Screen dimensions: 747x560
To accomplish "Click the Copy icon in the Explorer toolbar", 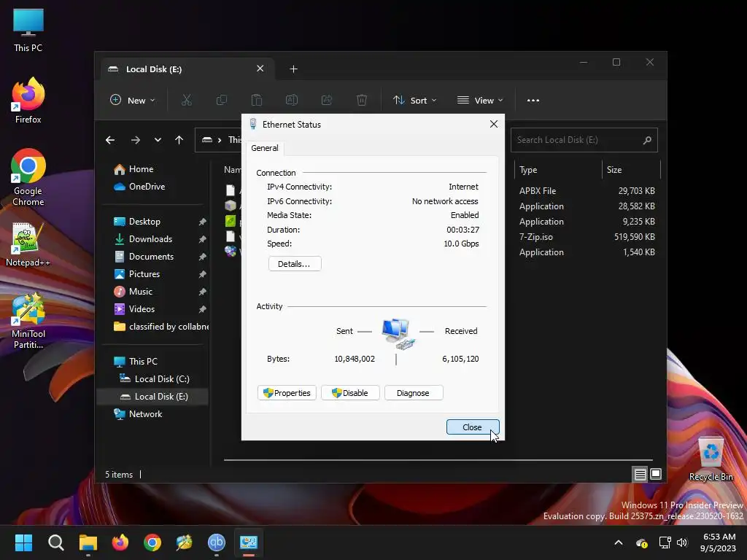I will pyautogui.click(x=222, y=101).
